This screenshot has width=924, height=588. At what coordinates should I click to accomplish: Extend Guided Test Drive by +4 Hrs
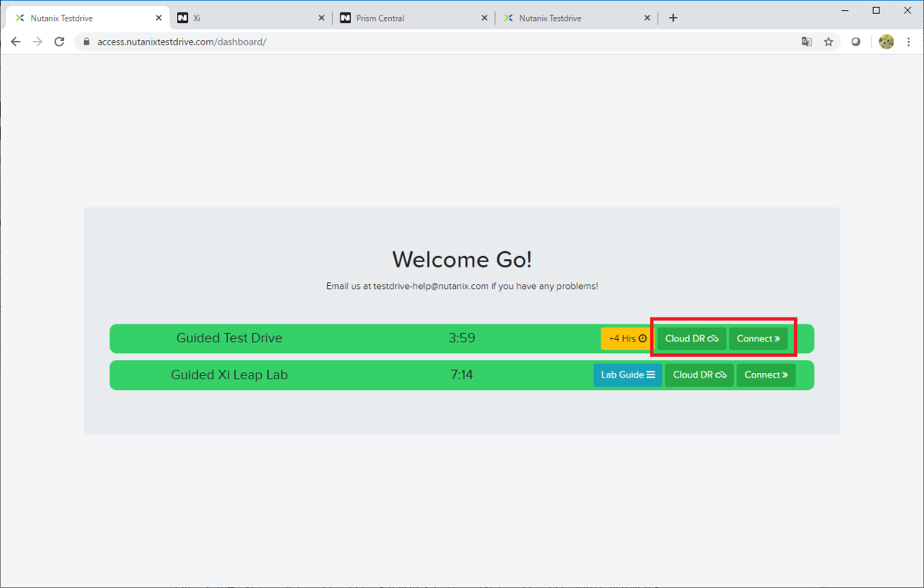[x=628, y=338]
